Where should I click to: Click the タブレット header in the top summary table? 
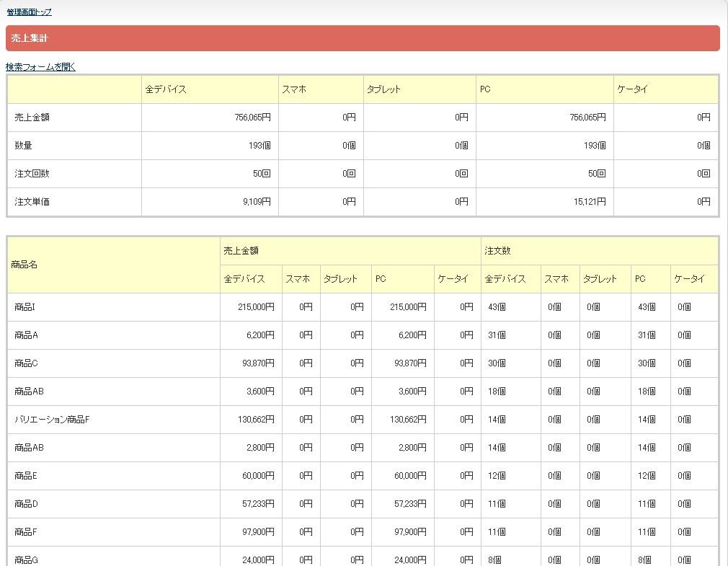coord(383,89)
